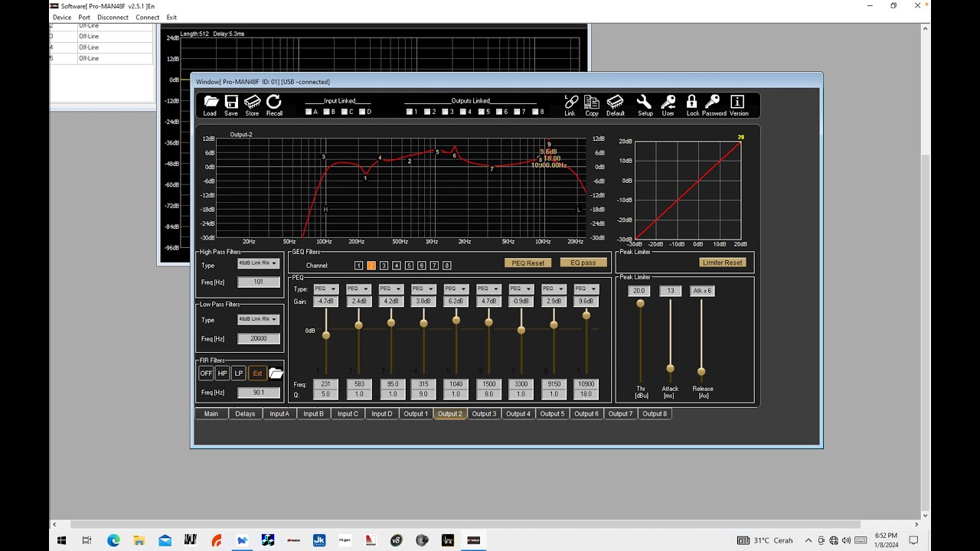Check Input Linked D box
This screenshot has height=551, width=980.
tap(361, 112)
